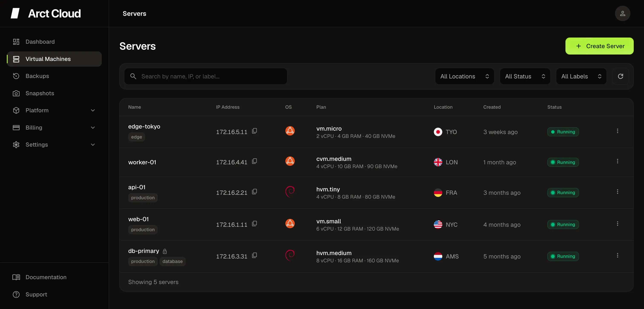This screenshot has width=644, height=309.
Task: Click the 'database' label on db-primary
Action: [x=172, y=261]
